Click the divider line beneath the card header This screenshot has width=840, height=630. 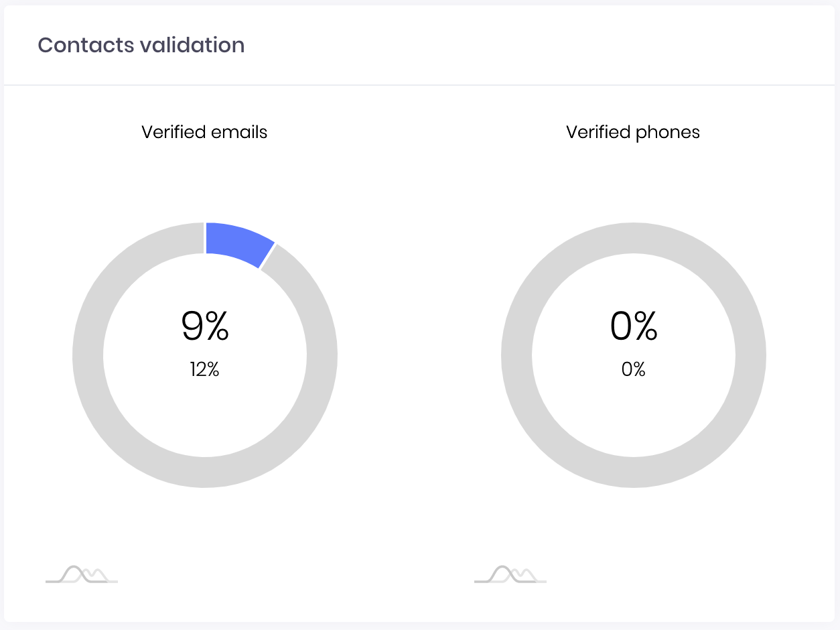click(x=420, y=85)
